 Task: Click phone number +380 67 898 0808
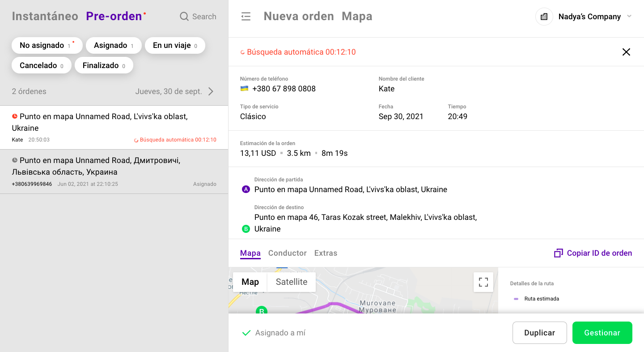click(x=284, y=89)
